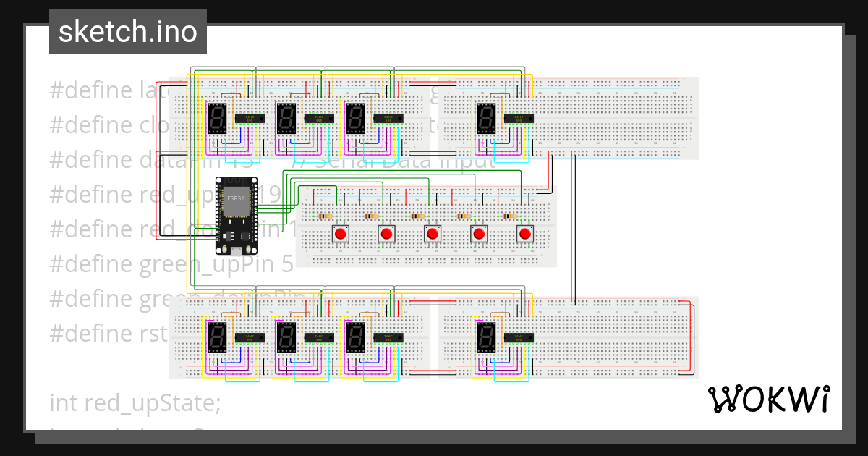Open the sketch.ino tab
This screenshot has height=456, width=868.
(127, 31)
